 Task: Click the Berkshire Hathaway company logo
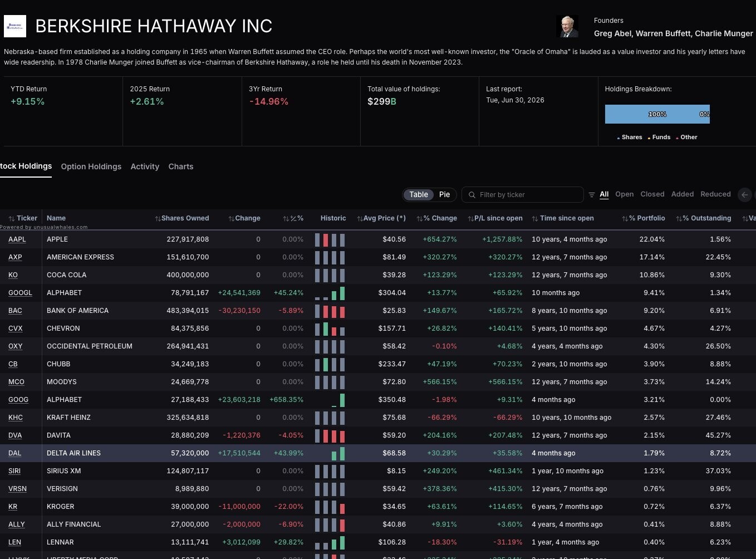point(15,26)
